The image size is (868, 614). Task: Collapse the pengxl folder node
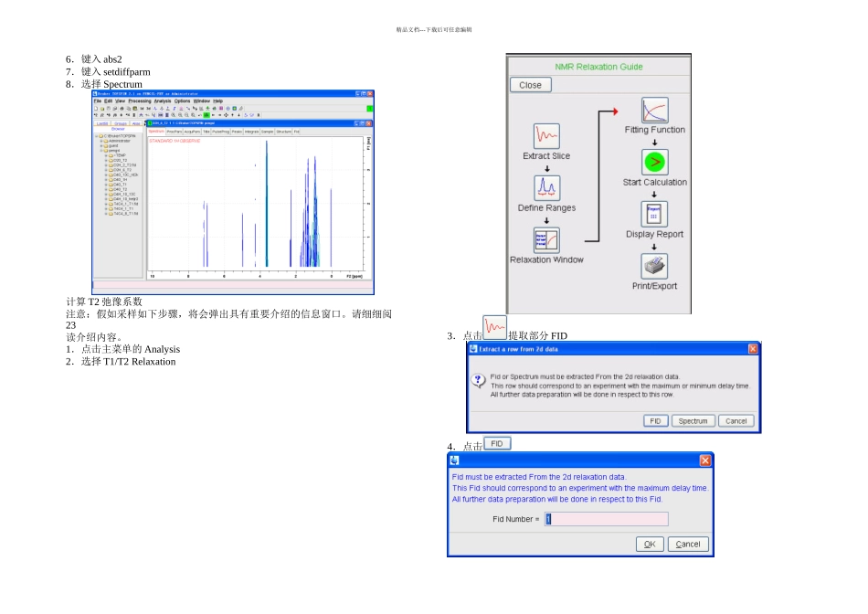[101, 151]
